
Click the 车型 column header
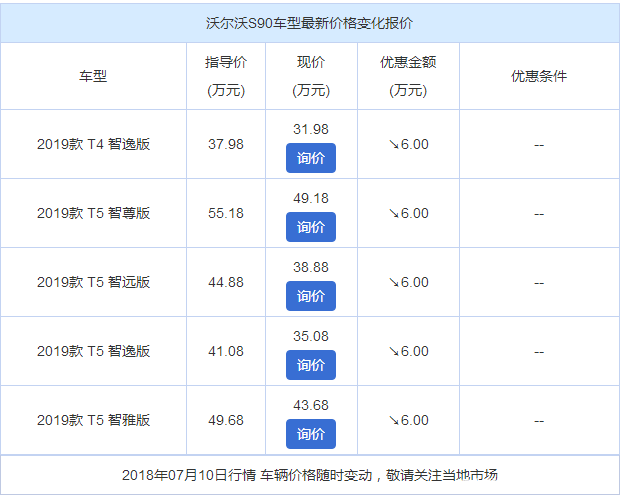click(x=93, y=76)
